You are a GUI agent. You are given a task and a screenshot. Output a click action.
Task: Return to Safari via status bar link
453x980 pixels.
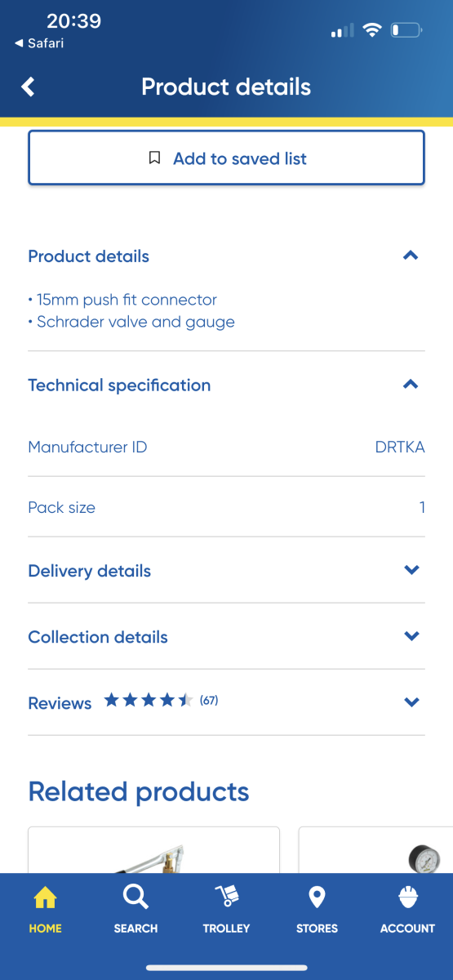[39, 43]
